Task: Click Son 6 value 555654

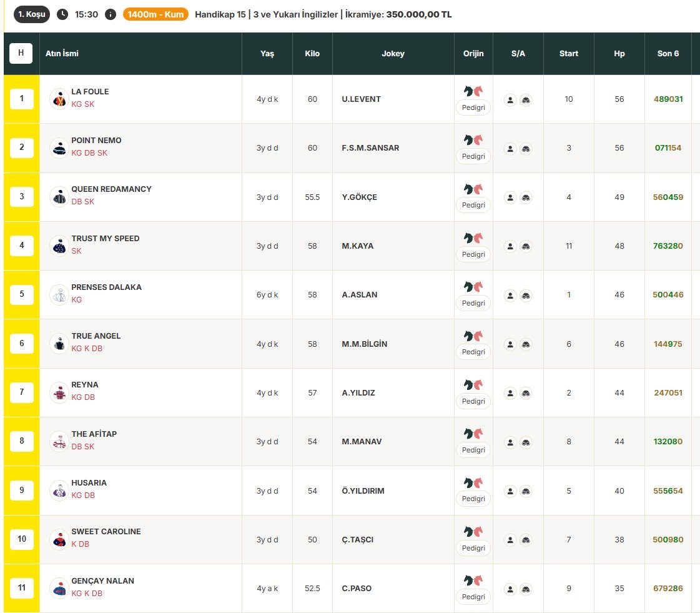Action: tap(668, 491)
